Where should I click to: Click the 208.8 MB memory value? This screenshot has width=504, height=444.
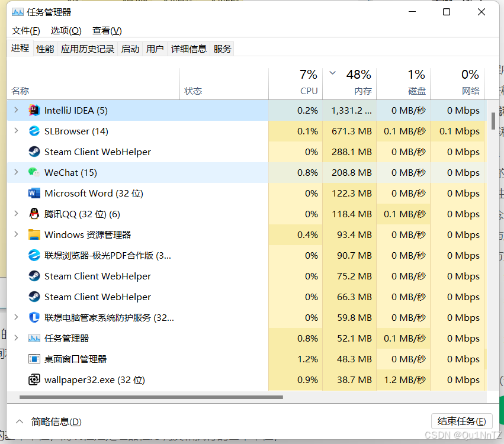pos(352,172)
